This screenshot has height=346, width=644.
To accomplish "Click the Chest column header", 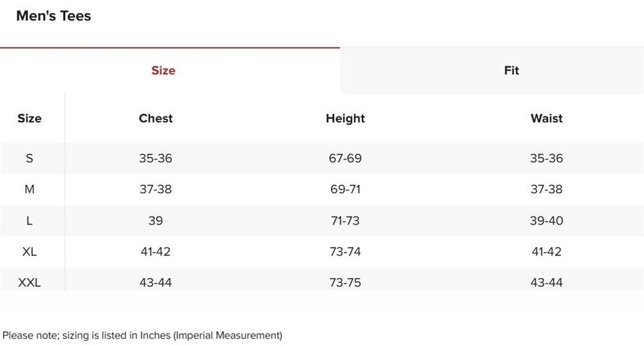I will [156, 119].
